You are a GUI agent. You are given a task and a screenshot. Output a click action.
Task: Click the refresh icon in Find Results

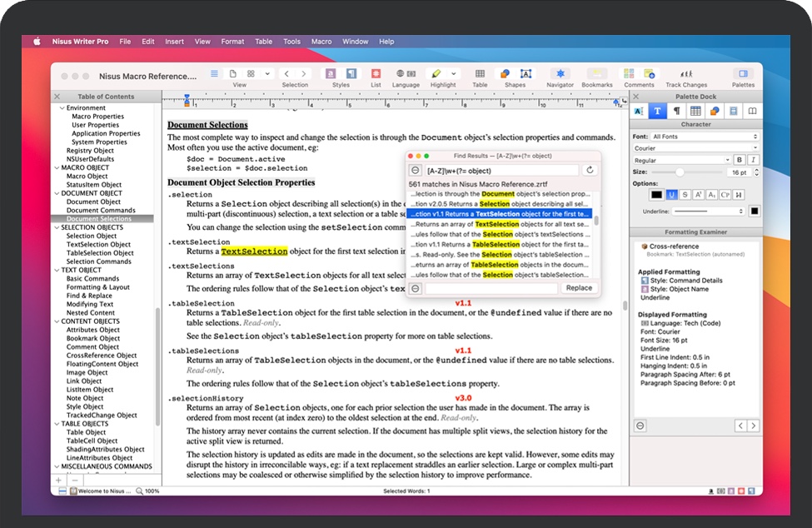590,170
